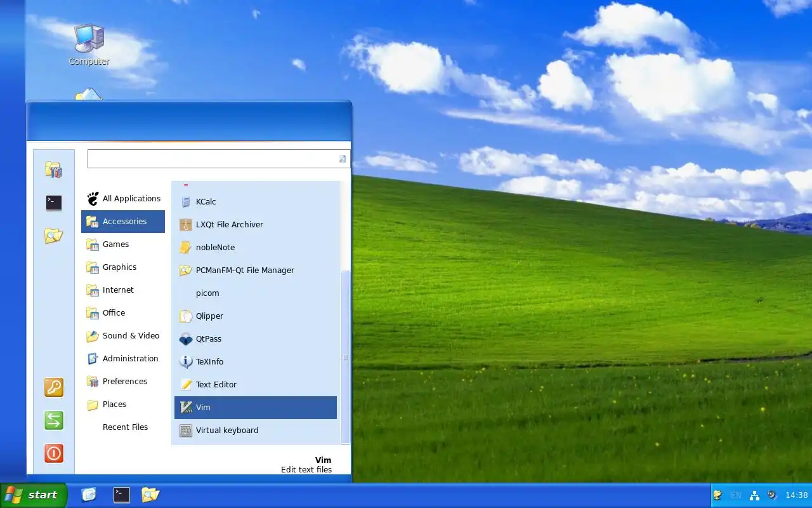Viewport: 812px width, 508px height.
Task: Click the 'Edit text files' description
Action: point(306,470)
